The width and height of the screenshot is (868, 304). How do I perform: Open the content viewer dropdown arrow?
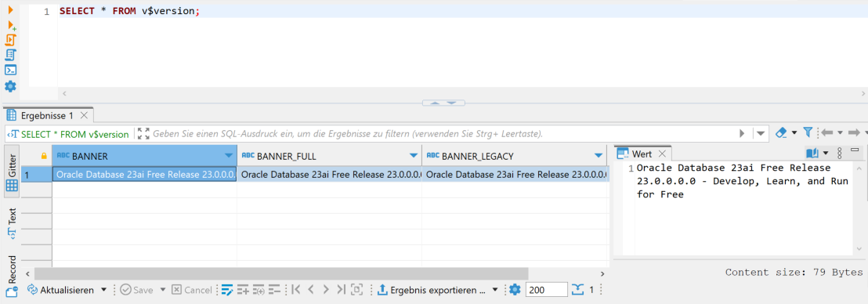coord(826,153)
